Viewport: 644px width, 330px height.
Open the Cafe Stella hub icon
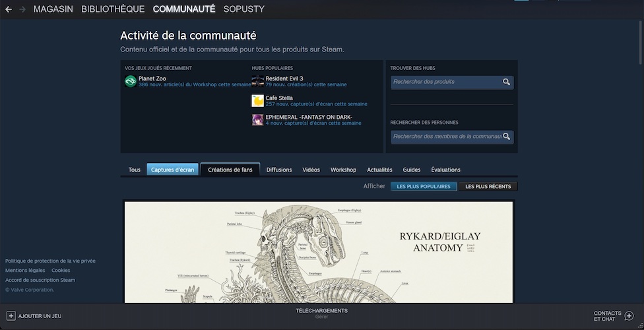[257, 100]
